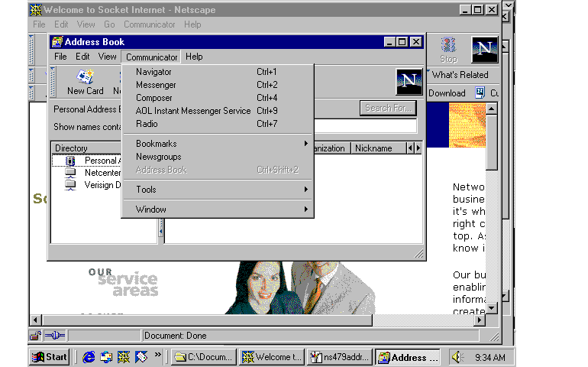This screenshot has height=367, width=588.
Task: Click the New Card toolbar icon
Action: 85,76
